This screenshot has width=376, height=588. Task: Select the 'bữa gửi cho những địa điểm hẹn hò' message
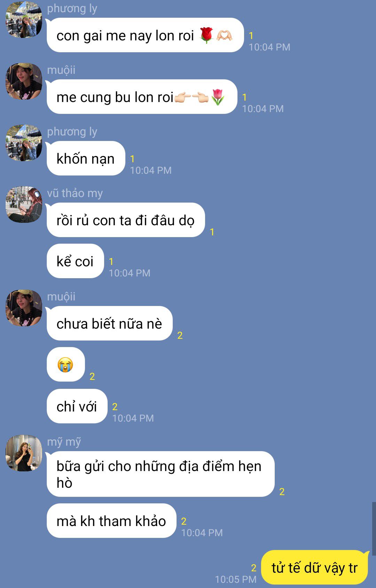(x=160, y=474)
